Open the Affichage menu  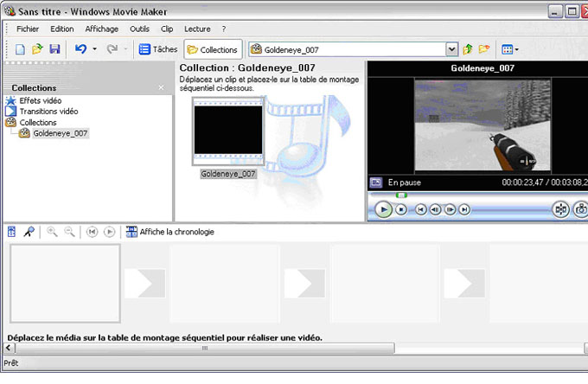pyautogui.click(x=102, y=29)
